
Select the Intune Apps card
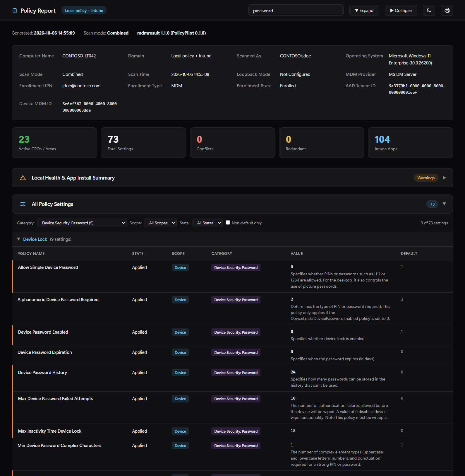[x=411, y=143]
